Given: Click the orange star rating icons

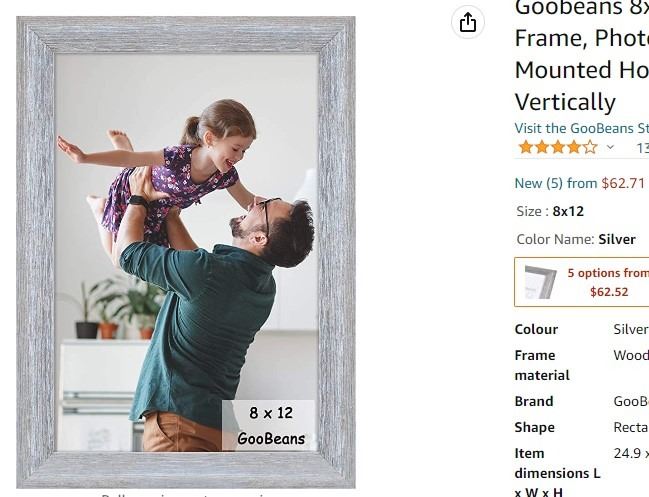Looking at the screenshot, I should [558, 147].
